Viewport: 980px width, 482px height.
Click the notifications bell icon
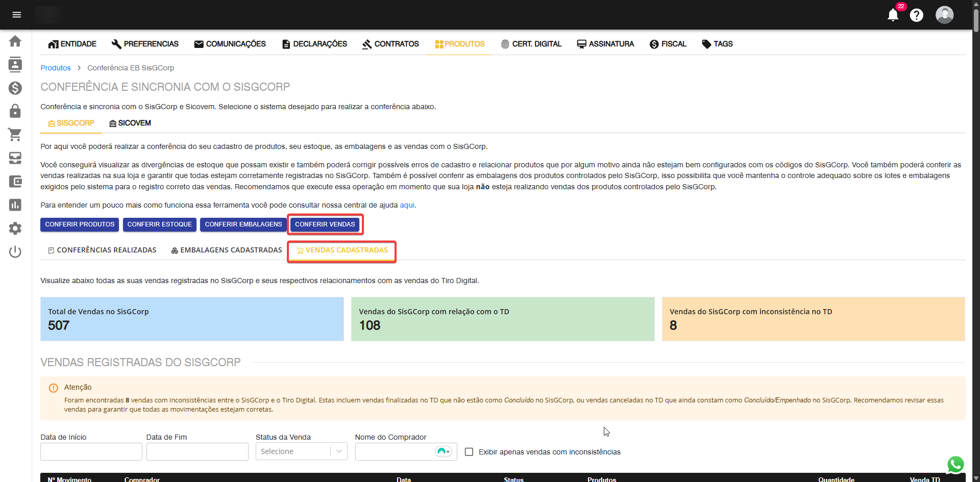(893, 15)
